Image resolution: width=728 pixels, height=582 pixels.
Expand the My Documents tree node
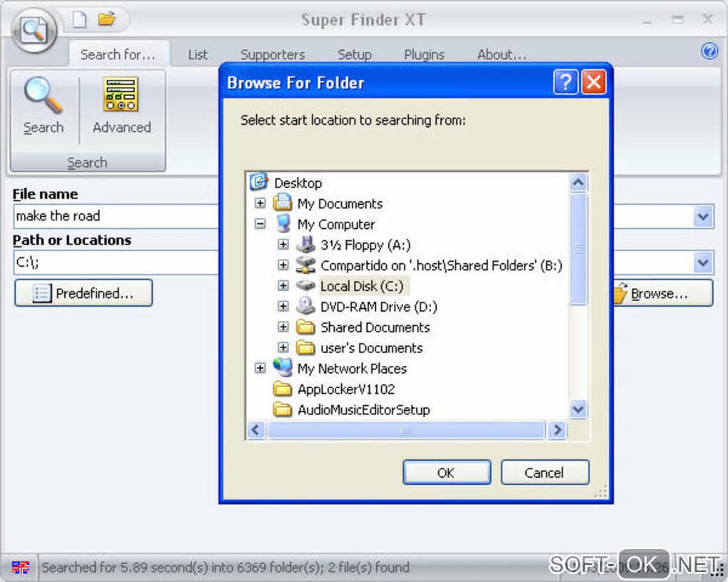pos(260,203)
